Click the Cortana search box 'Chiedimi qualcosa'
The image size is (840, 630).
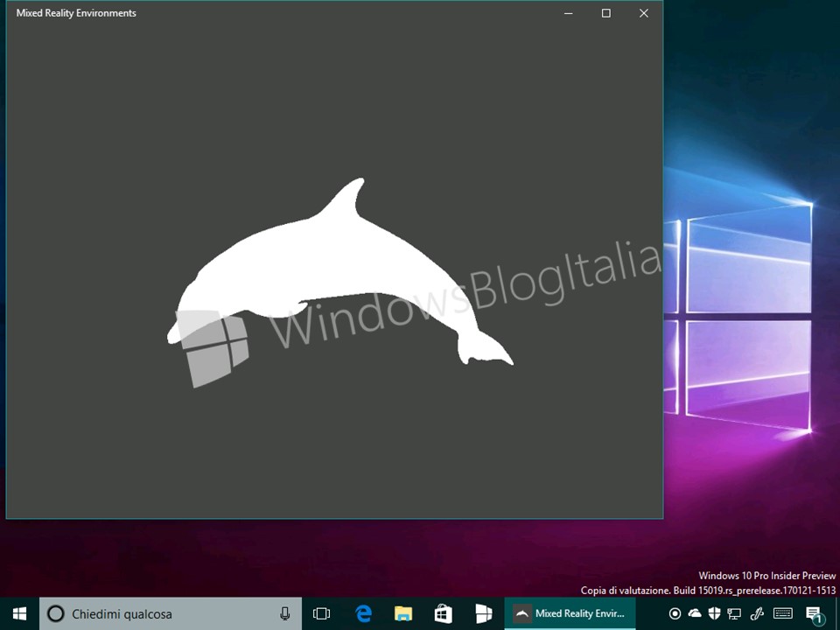tap(171, 613)
